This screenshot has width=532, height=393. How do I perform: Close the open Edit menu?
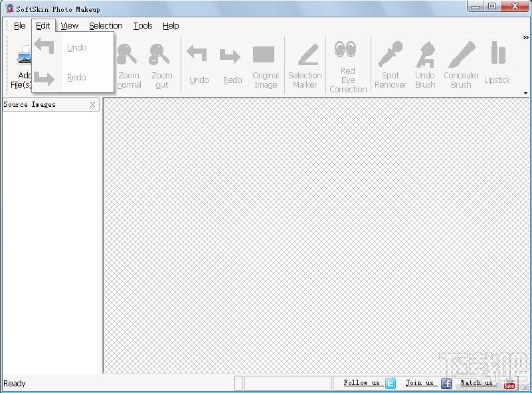[43, 26]
